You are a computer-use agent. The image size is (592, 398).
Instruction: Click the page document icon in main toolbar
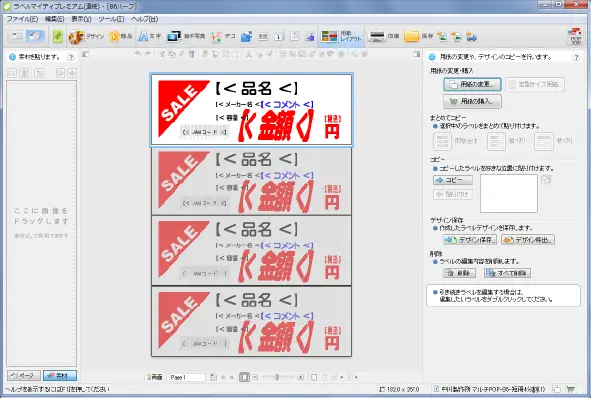[x=294, y=37]
